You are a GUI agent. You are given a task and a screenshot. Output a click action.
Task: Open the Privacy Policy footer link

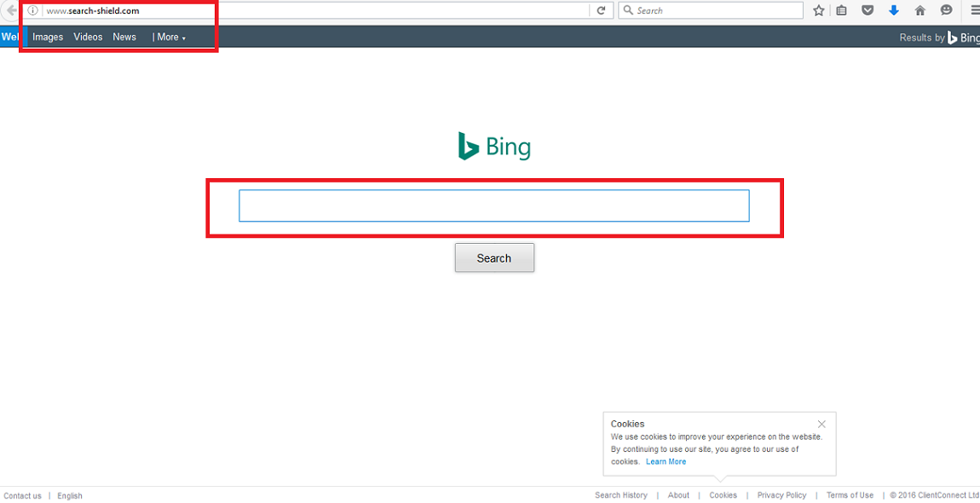[x=781, y=495]
